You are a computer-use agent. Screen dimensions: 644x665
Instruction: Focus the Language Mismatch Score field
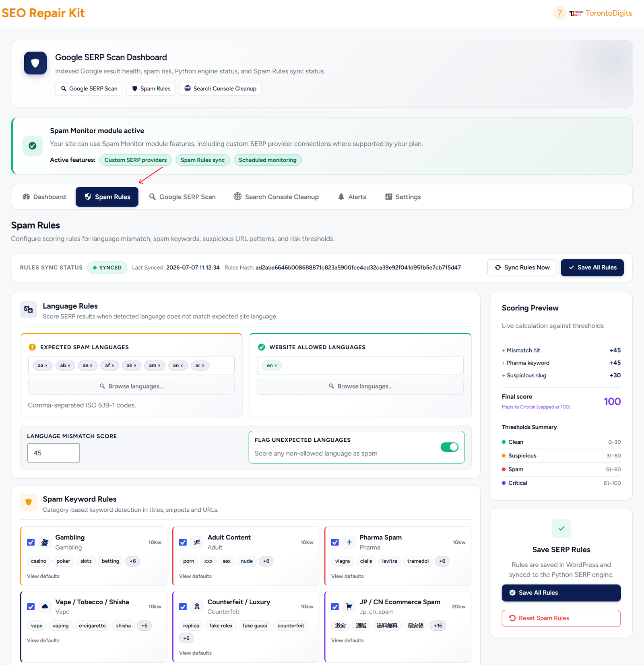(54, 453)
